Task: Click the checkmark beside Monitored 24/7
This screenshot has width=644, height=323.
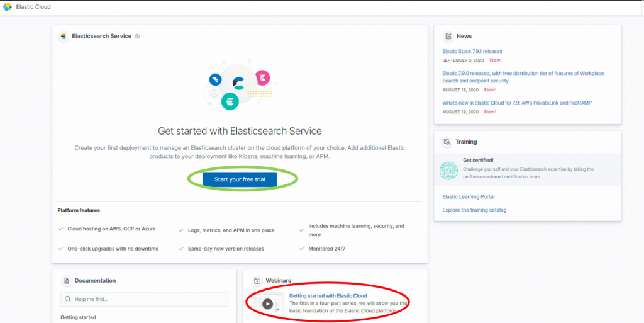Action: click(x=301, y=249)
